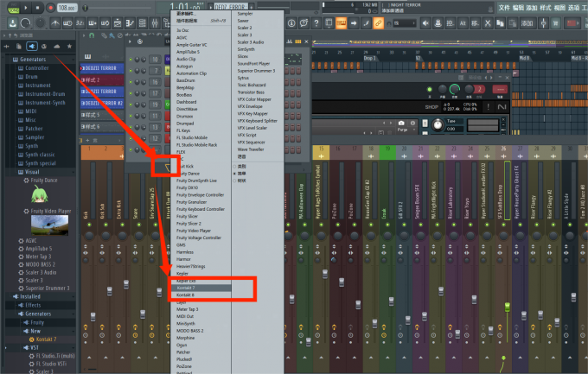Adjust the green mixer track 26 fader
Image resolution: width=588 pixels, height=374 pixels.
(x=508, y=307)
